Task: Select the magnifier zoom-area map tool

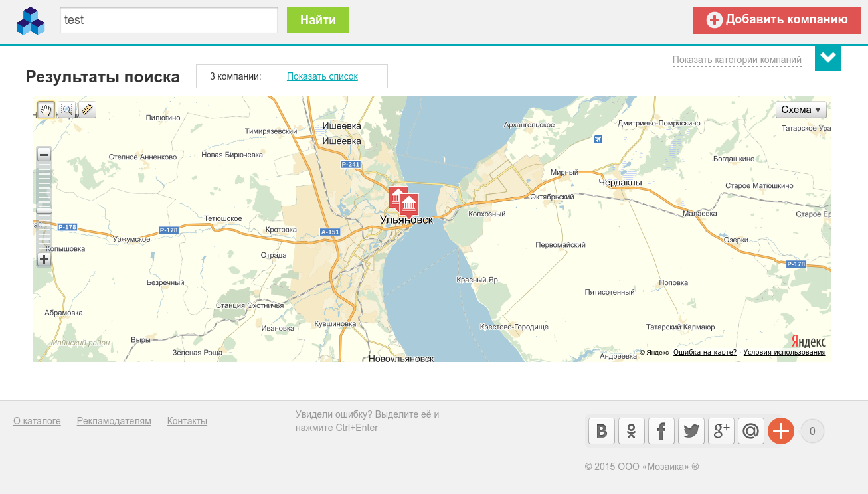Action: 66,110
